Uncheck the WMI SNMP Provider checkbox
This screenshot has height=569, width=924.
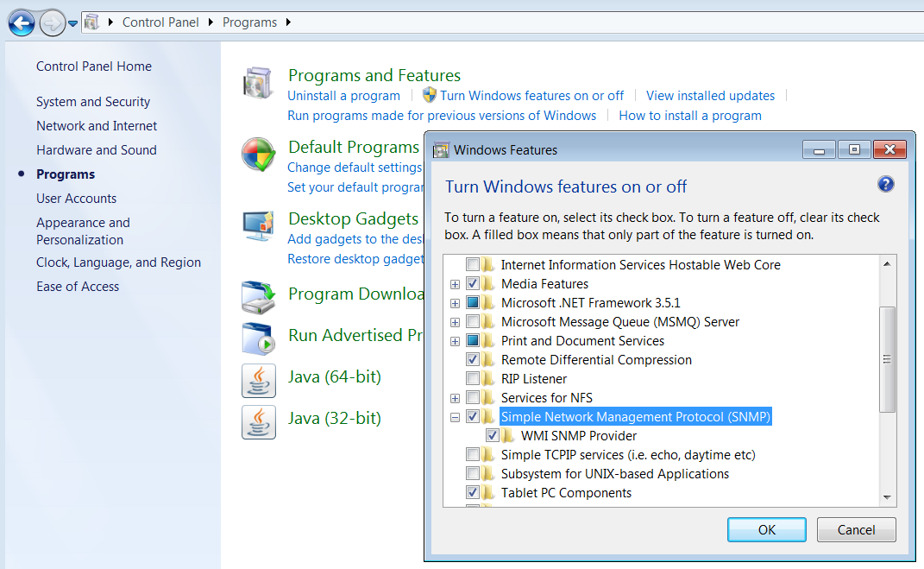click(x=493, y=436)
